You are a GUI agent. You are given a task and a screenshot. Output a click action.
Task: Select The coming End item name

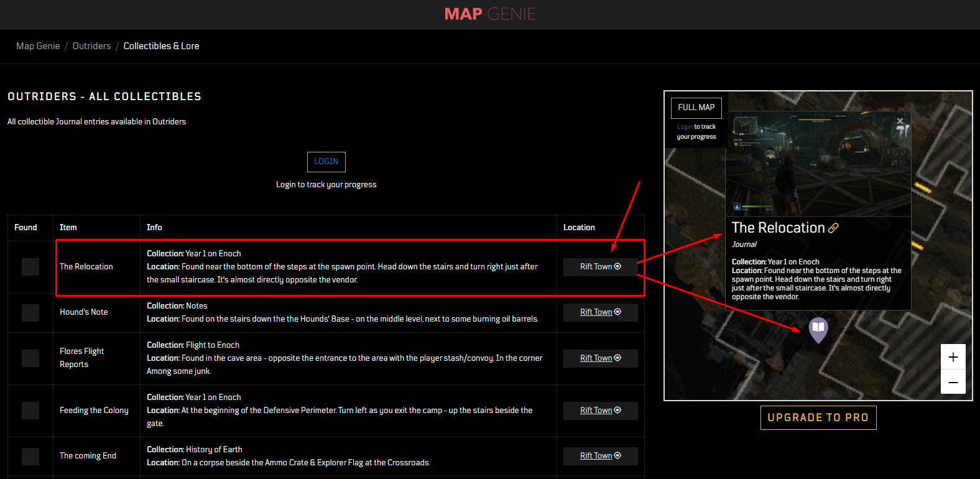[x=88, y=456]
